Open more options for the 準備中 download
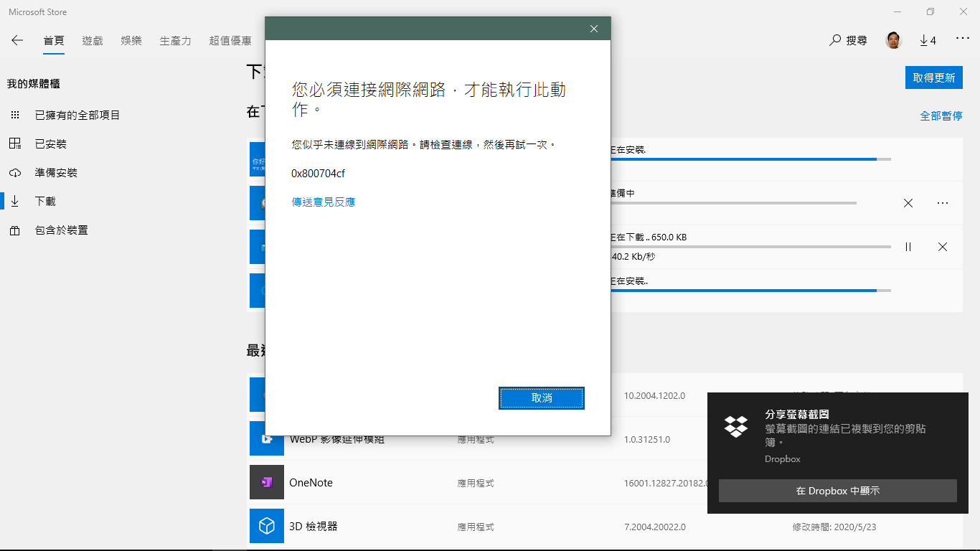The image size is (980, 551). (x=943, y=203)
